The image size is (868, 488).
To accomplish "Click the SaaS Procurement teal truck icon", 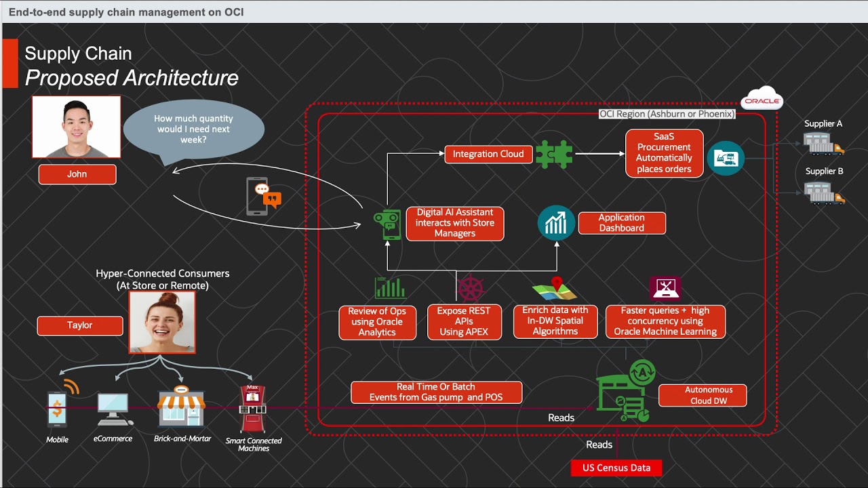I will (726, 158).
